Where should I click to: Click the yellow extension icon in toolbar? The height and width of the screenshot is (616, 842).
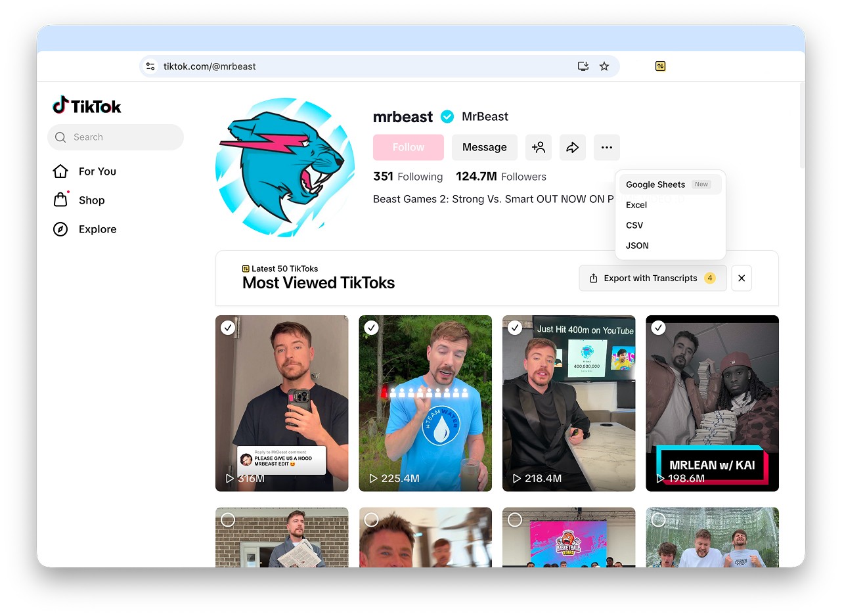pyautogui.click(x=660, y=66)
